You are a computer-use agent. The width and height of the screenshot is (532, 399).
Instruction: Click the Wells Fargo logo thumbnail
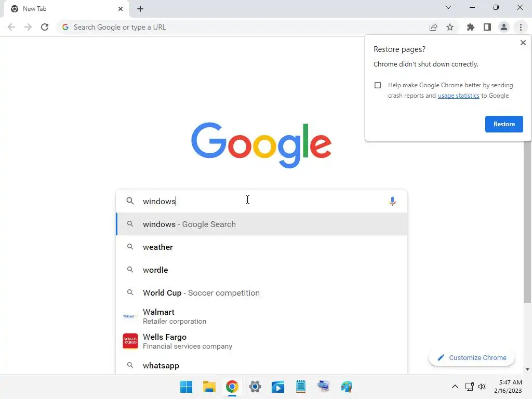pyautogui.click(x=130, y=341)
